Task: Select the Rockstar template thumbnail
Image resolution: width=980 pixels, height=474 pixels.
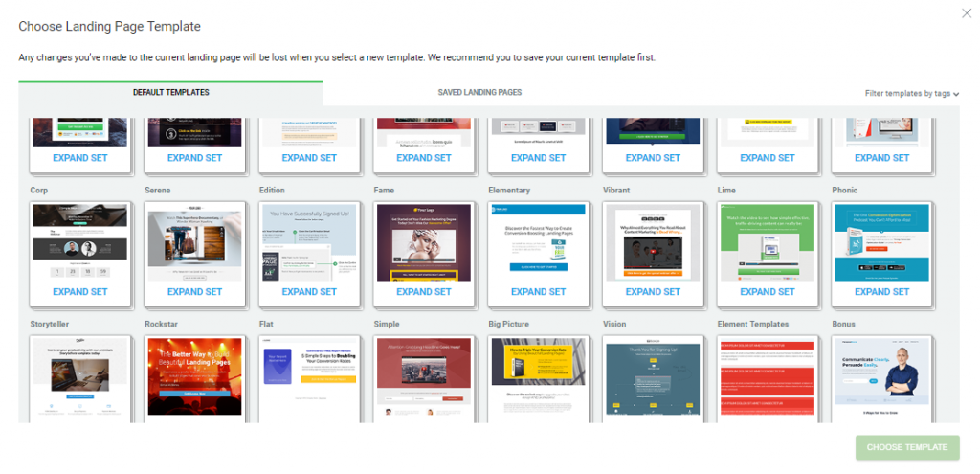Action: [x=194, y=379]
